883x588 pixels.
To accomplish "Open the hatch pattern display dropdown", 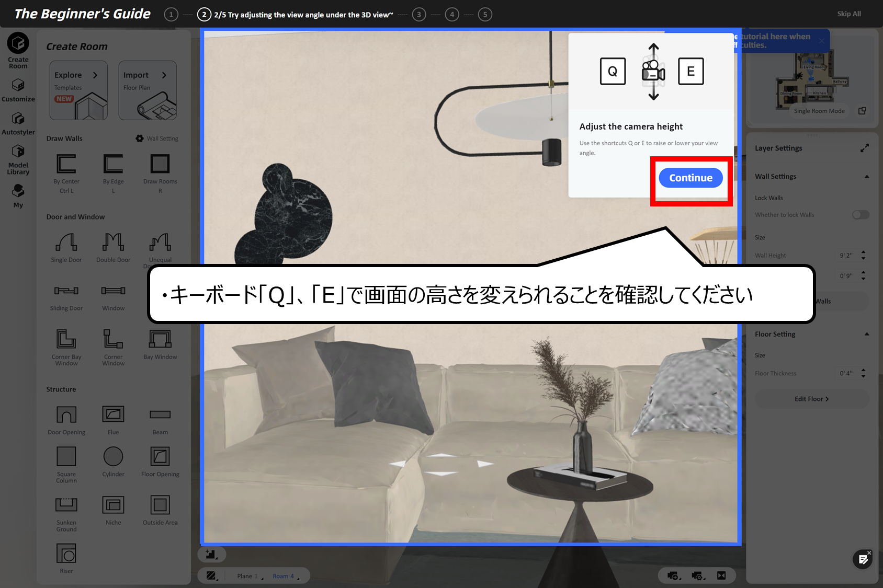I will pos(212,576).
